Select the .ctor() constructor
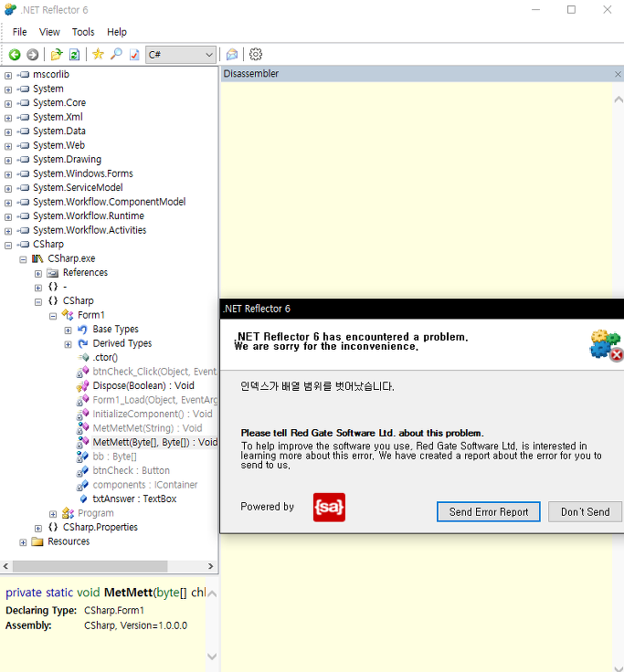The width and height of the screenshot is (624, 672). 105,357
